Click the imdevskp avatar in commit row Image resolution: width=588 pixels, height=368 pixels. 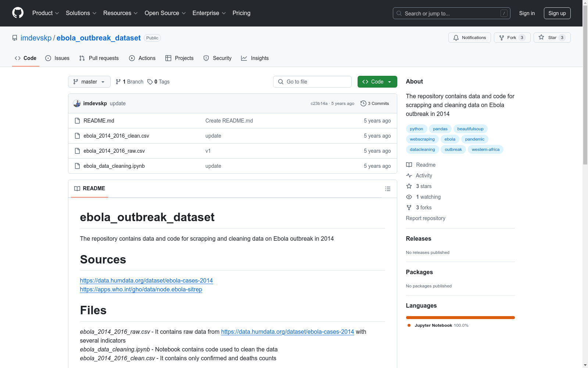[x=77, y=103]
